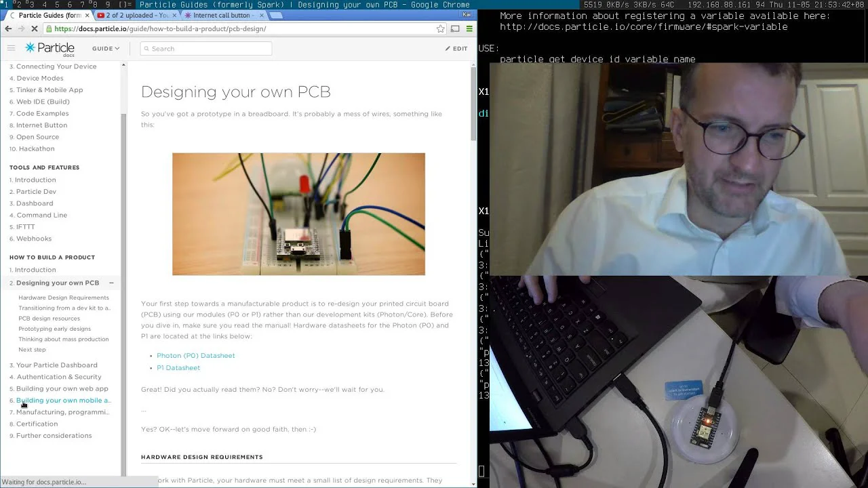Go to Hackathon guide
This screenshot has height=488, width=868.
(37, 149)
